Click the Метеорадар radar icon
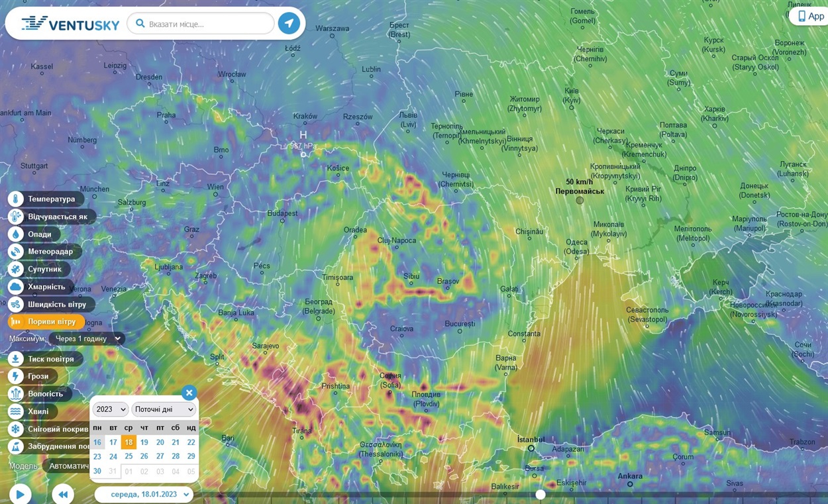This screenshot has height=504, width=828. click(x=16, y=252)
